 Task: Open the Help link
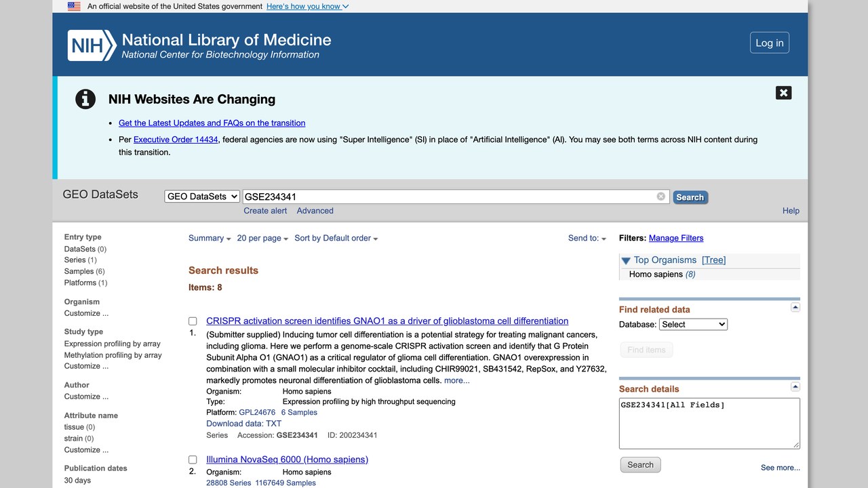coord(791,211)
